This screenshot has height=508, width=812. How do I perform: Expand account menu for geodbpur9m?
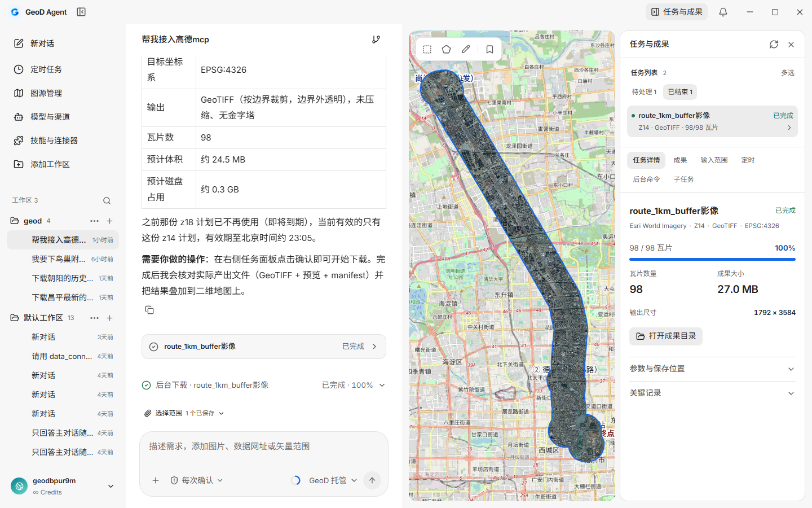tap(111, 486)
